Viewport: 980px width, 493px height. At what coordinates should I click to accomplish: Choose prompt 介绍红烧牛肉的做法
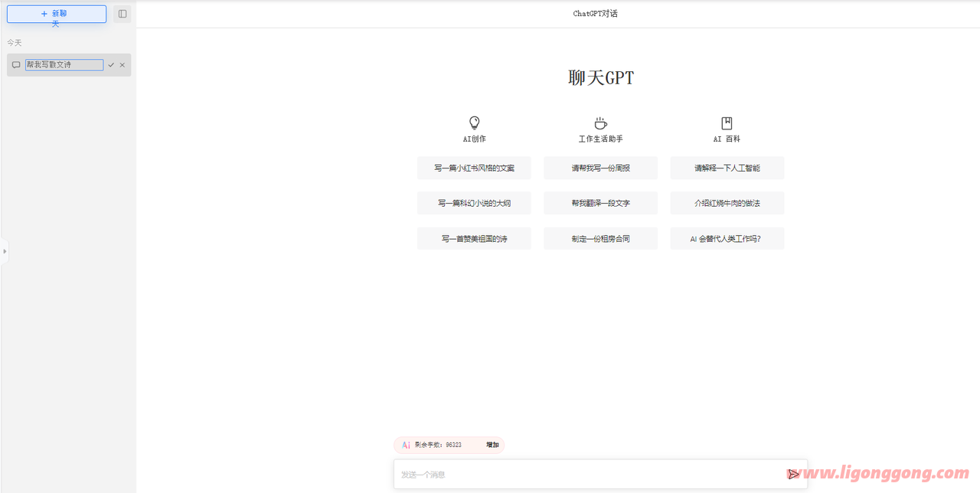click(727, 203)
